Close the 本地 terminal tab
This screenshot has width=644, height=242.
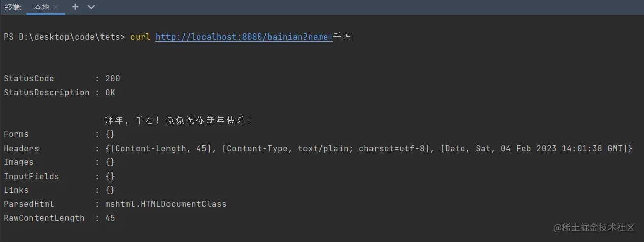click(x=56, y=7)
